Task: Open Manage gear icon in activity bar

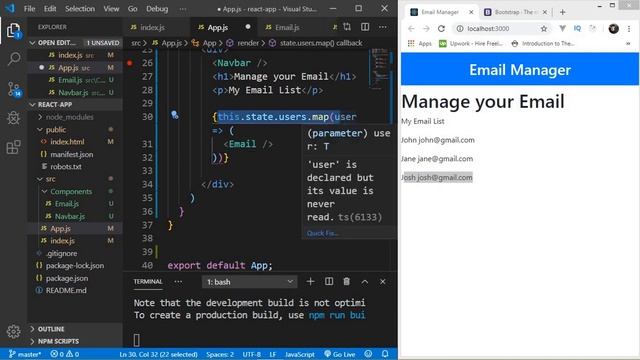Action: pos(13,331)
